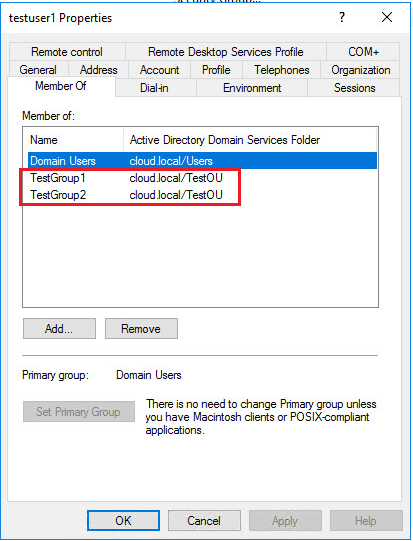Open the Remote Desktop Services Profile tab

tap(226, 52)
